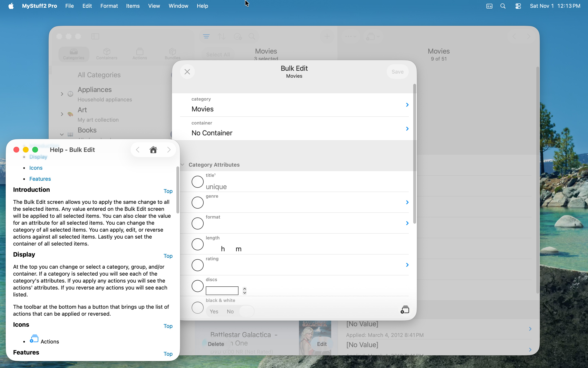588x368 pixels.
Task: Select No for black & white
Action: pyautogui.click(x=230, y=312)
